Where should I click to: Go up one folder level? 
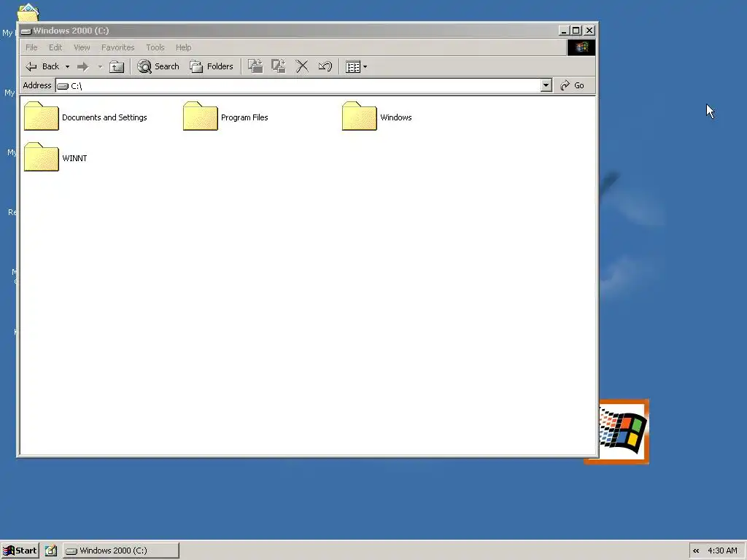[117, 66]
